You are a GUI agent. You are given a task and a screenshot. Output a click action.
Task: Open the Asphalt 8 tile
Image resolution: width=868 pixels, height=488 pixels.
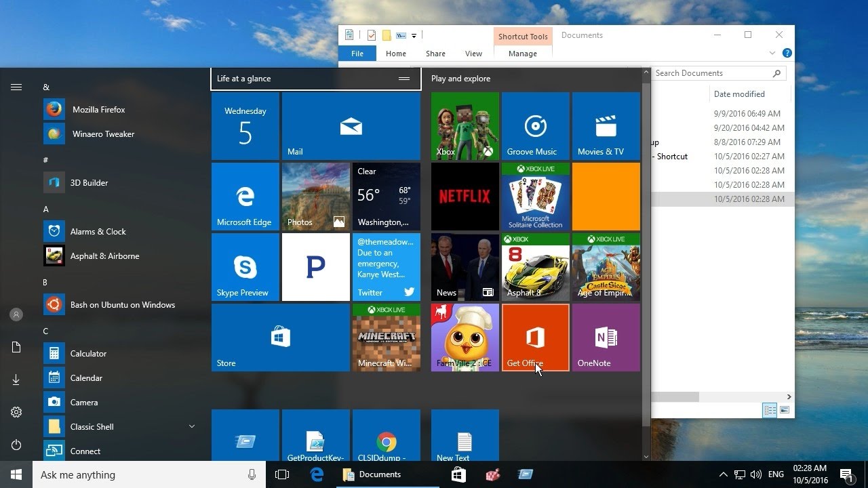[x=536, y=267]
